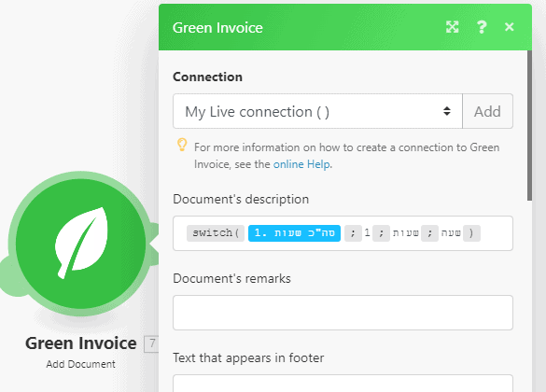Click the Add connection button
546x392 pixels.
(487, 111)
